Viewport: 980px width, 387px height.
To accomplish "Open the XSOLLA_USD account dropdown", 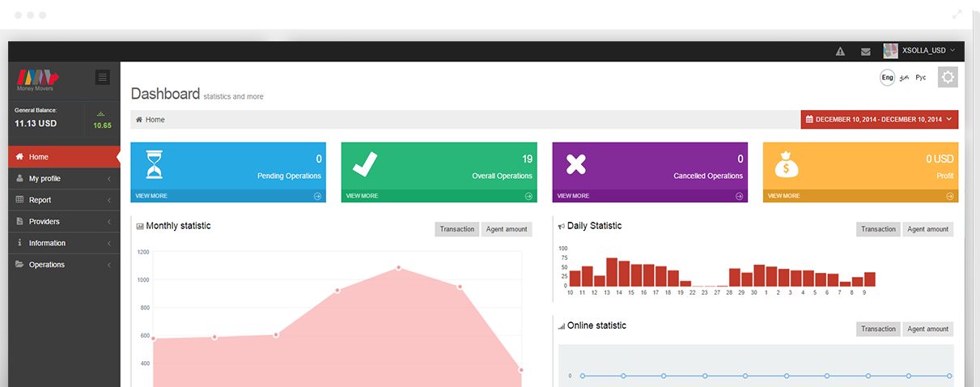I will click(x=919, y=50).
